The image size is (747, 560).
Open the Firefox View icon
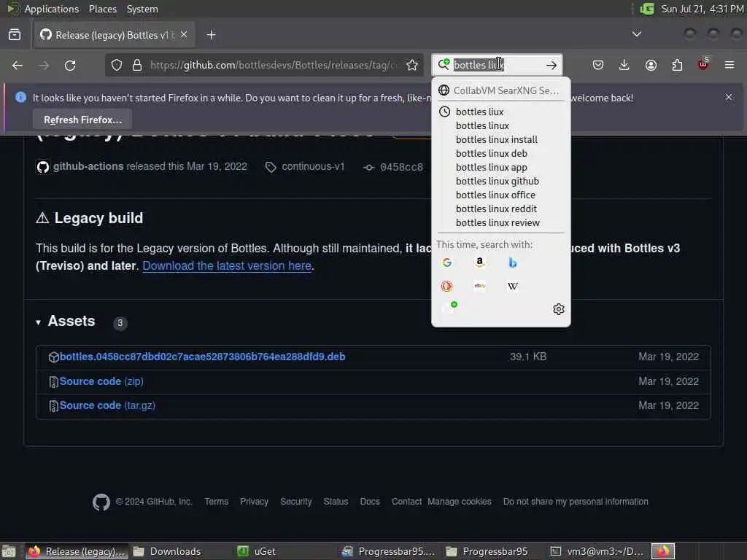click(x=15, y=35)
